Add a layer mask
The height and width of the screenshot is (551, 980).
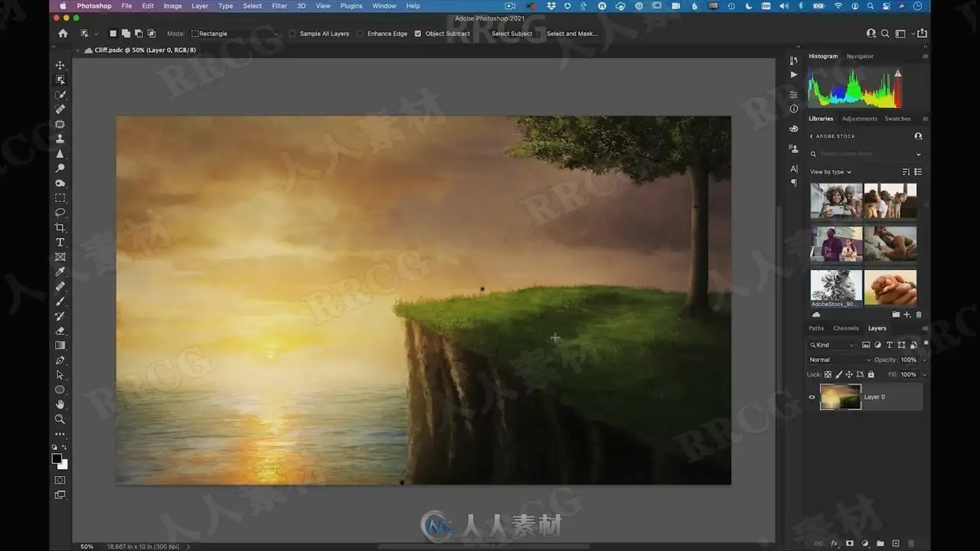pos(849,543)
